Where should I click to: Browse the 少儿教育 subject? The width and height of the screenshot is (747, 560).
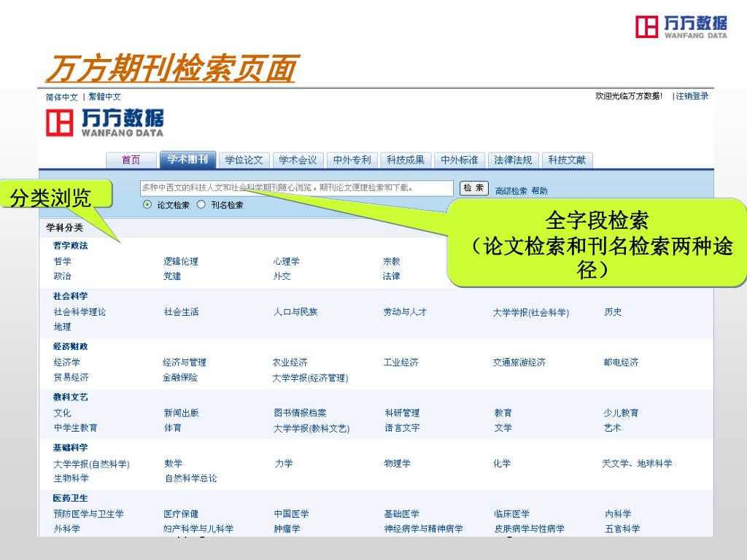(x=622, y=413)
